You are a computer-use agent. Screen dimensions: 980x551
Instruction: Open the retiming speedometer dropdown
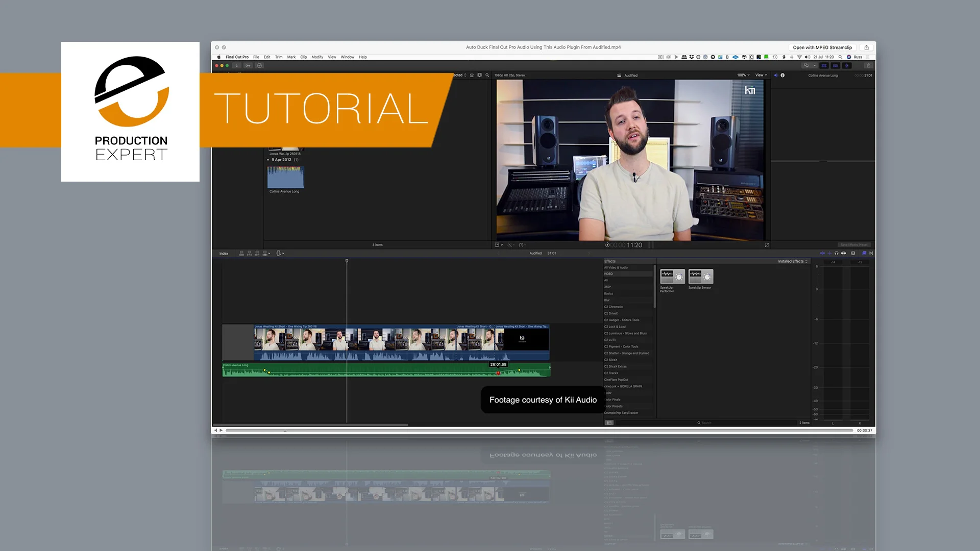[522, 245]
